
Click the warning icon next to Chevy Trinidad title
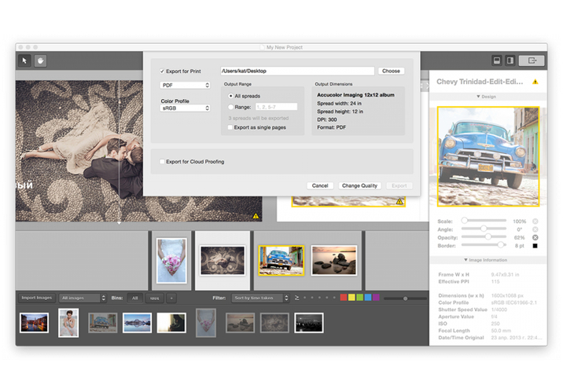coord(535,82)
